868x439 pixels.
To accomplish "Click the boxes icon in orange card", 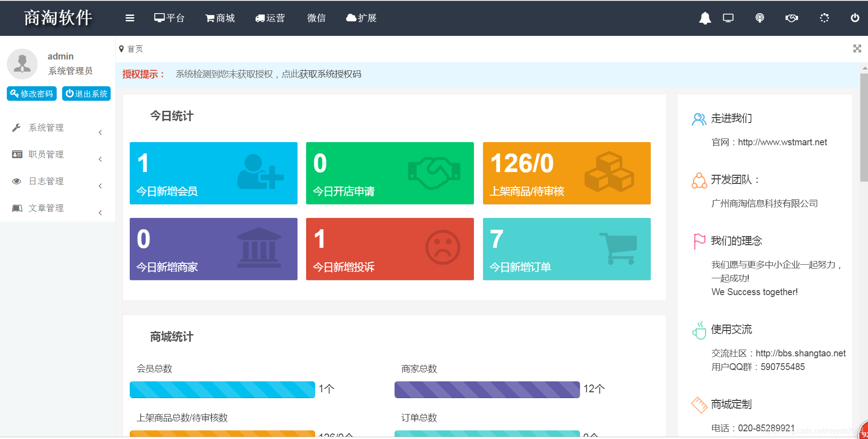I will [x=609, y=172].
